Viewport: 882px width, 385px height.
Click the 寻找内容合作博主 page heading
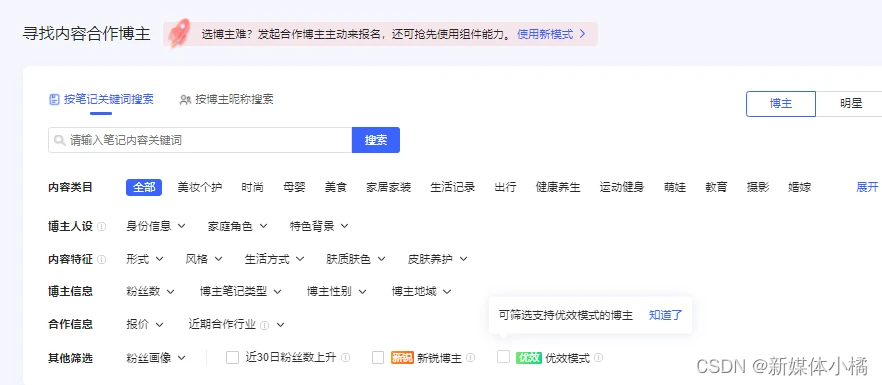pyautogui.click(x=87, y=34)
